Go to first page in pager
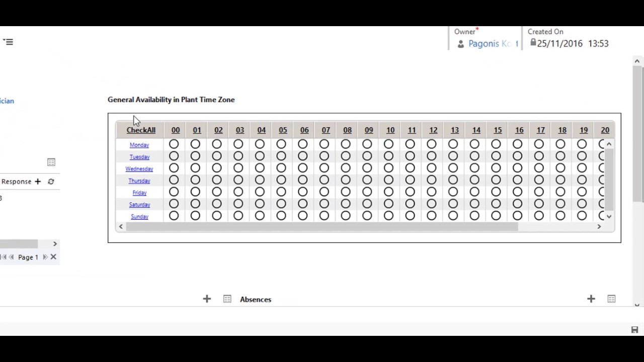Viewport: 644px width, 362px height. point(4,257)
